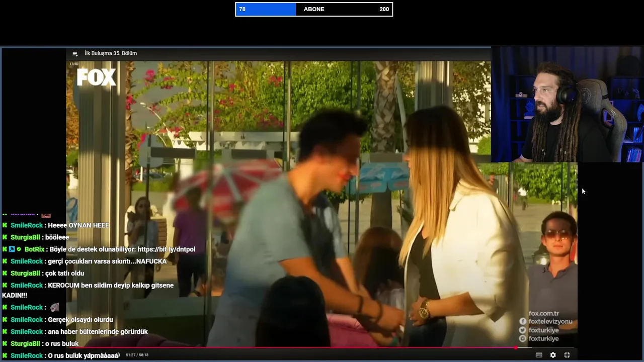Viewport: 644px width, 362px height.
Task: Click the 51:27 / 58:13 time display
Action: [x=137, y=355]
